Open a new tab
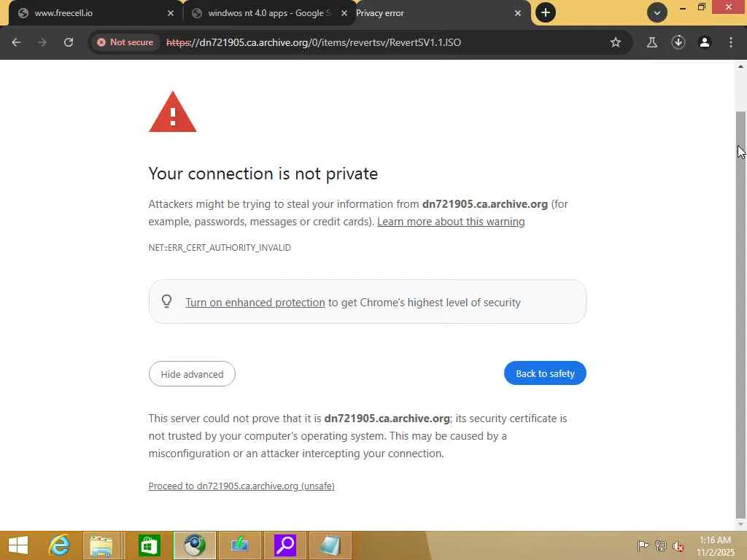 [x=545, y=12]
